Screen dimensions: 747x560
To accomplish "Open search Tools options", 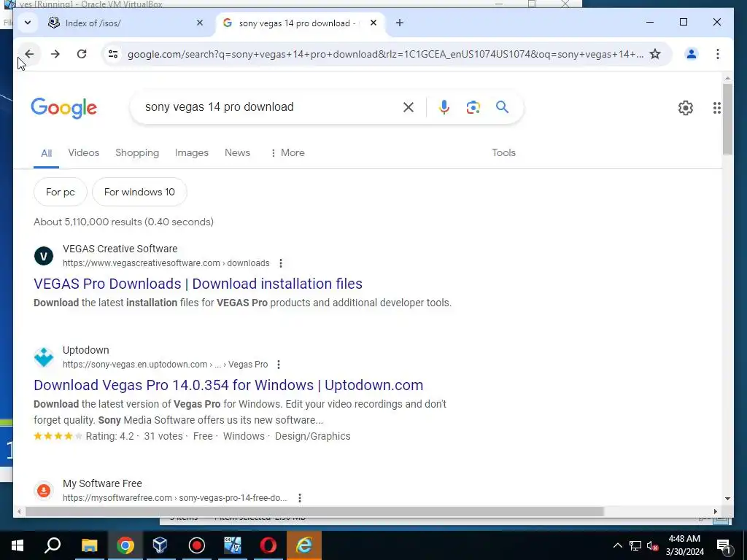I will click(x=503, y=153).
